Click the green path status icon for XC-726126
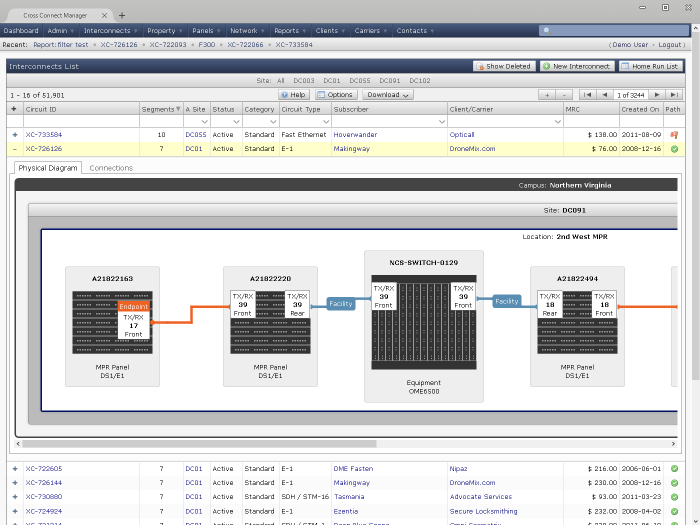 coord(674,149)
